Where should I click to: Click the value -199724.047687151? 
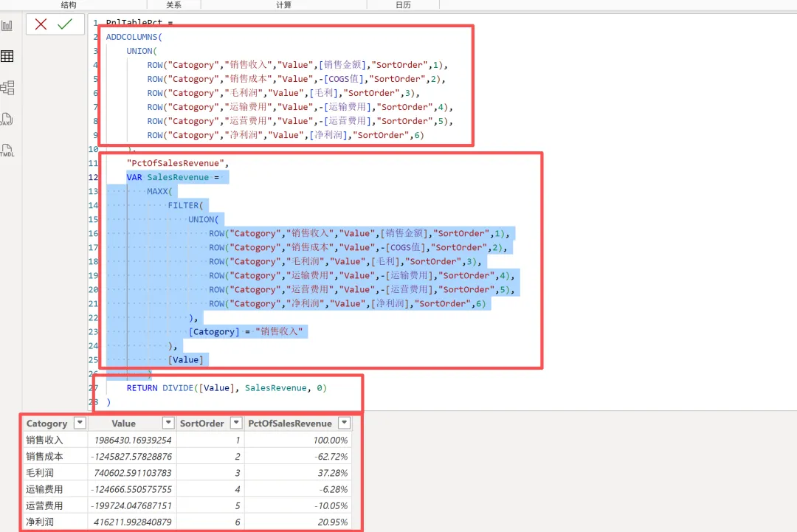click(x=131, y=505)
